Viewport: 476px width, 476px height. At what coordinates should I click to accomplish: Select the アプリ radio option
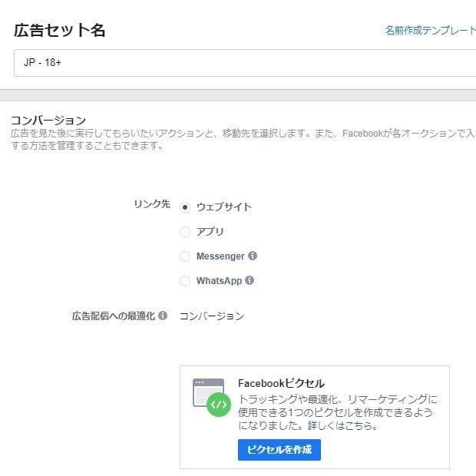click(185, 232)
